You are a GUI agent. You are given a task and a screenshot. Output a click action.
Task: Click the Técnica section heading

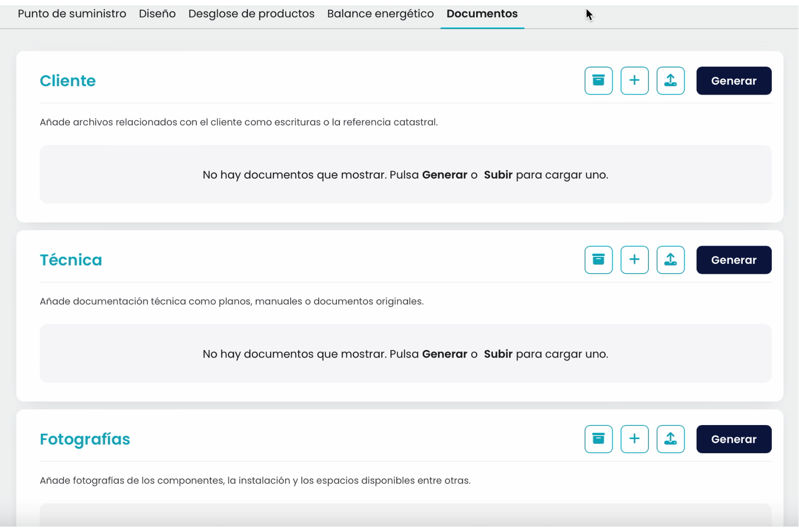(71, 260)
